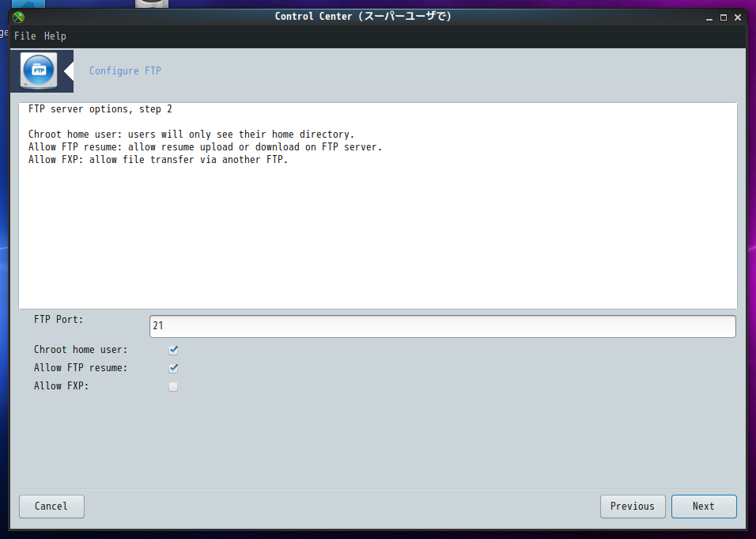Uncheck the Chroot home user checkbox
The width and height of the screenshot is (756, 539).
coord(173,350)
